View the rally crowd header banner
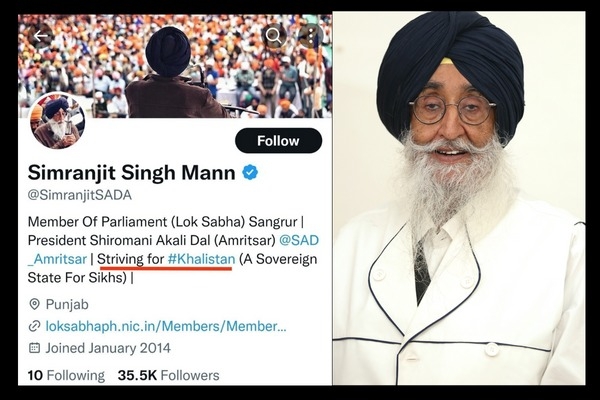The height and width of the screenshot is (400, 600). (175, 66)
